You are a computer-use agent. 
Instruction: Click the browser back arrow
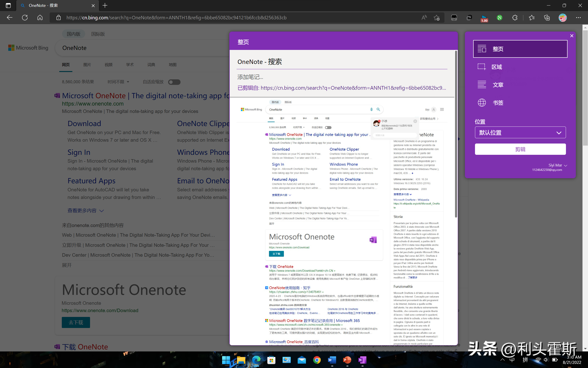[x=9, y=17]
